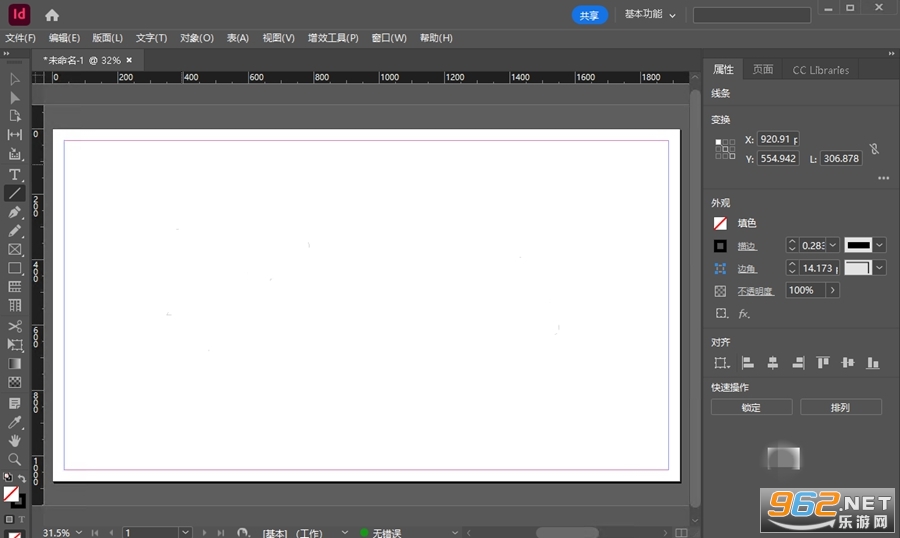Select the Gap tool
Viewport: 900px width, 538px height.
[14, 135]
